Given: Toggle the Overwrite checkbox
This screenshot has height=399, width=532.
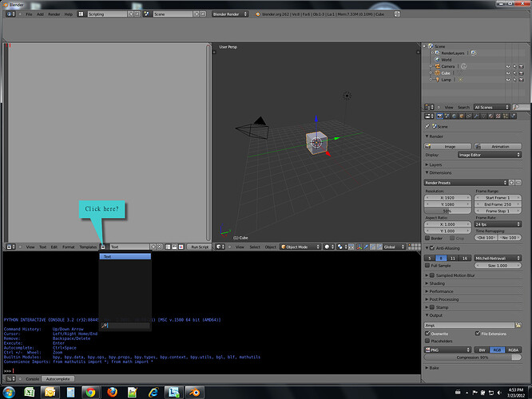Looking at the screenshot, I should click(x=427, y=334).
